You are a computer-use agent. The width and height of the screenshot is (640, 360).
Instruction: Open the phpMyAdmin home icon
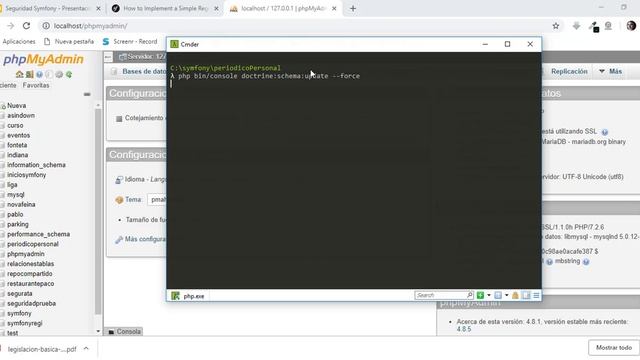[x=19, y=75]
